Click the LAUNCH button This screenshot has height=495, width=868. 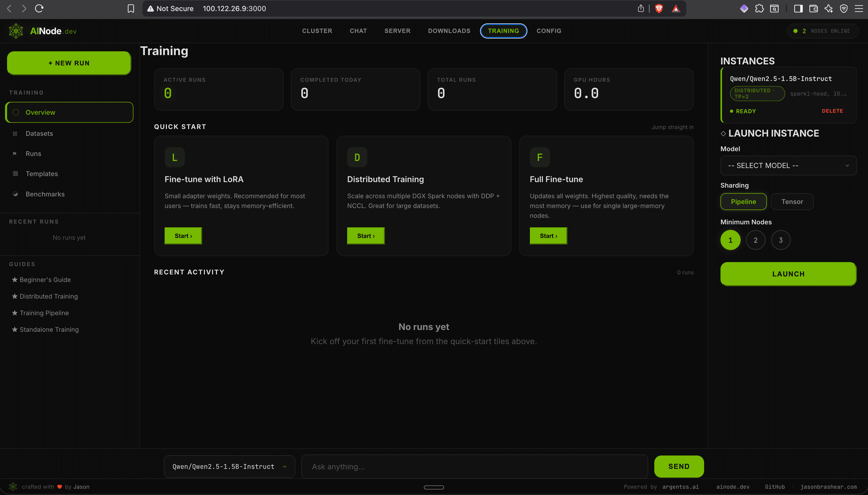click(x=788, y=274)
